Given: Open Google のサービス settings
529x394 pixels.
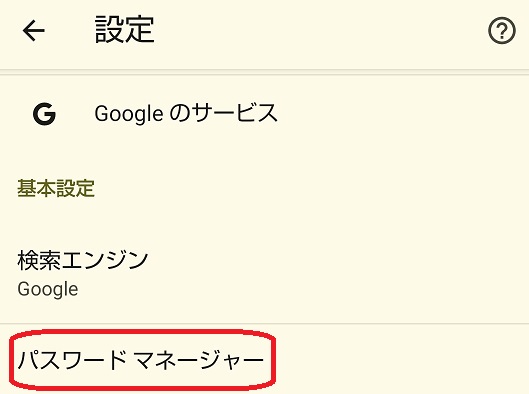Looking at the screenshot, I should [x=264, y=114].
